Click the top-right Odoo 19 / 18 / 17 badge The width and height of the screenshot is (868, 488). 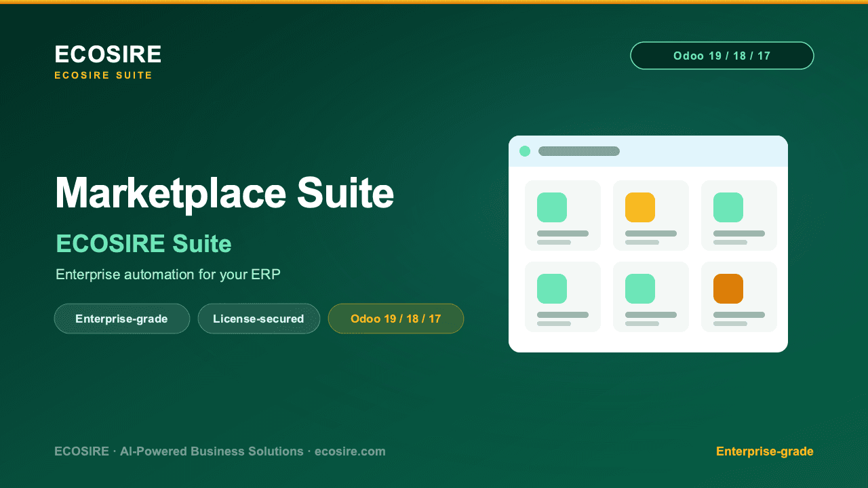[722, 56]
